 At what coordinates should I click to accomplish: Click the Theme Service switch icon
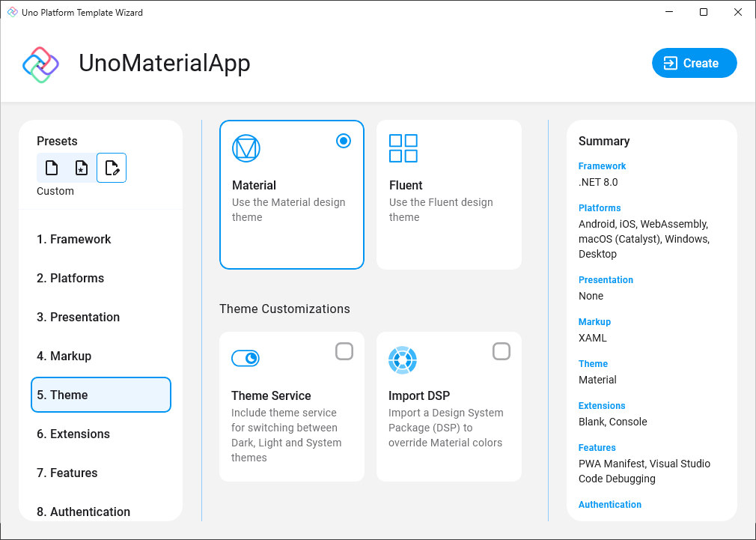click(246, 358)
